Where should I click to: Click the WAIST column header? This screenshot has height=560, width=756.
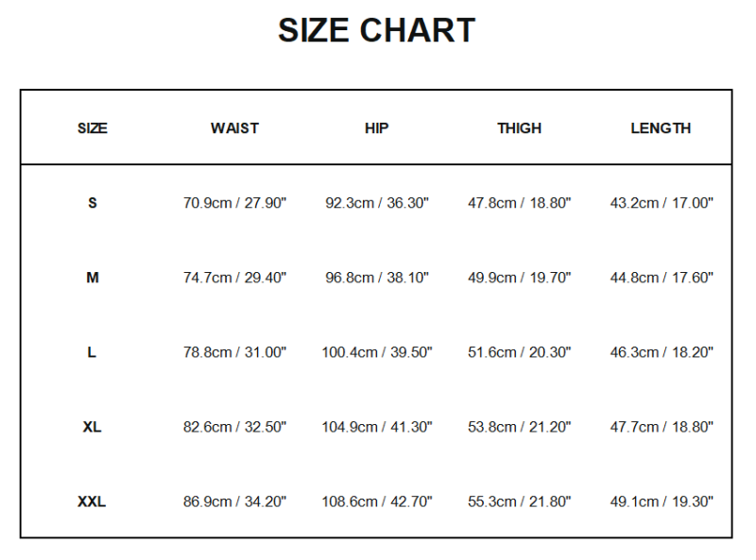pyautogui.click(x=234, y=128)
